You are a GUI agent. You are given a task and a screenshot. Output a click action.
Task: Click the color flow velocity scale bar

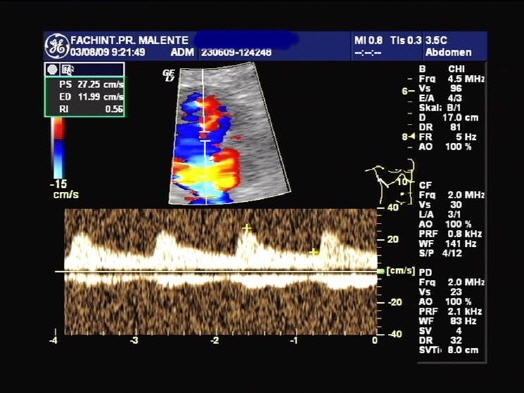[x=58, y=148]
